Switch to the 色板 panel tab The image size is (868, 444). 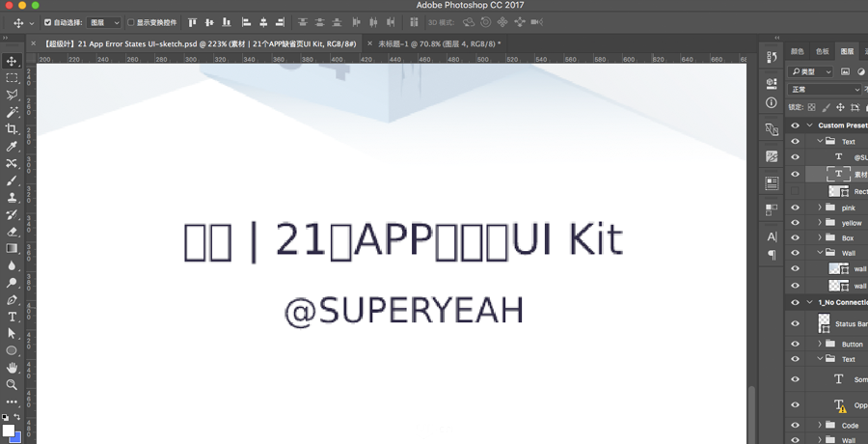coord(822,51)
